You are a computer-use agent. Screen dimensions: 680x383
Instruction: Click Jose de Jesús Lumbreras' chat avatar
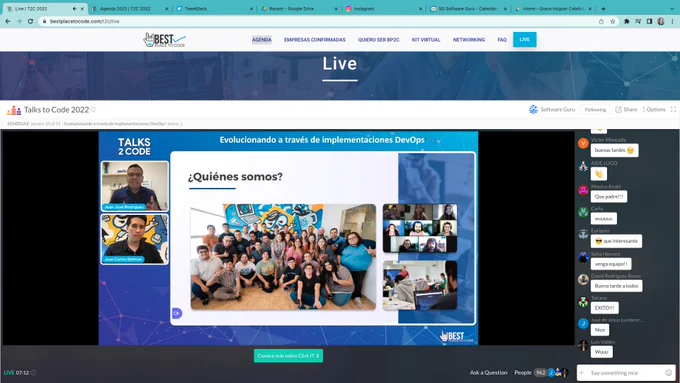583,324
